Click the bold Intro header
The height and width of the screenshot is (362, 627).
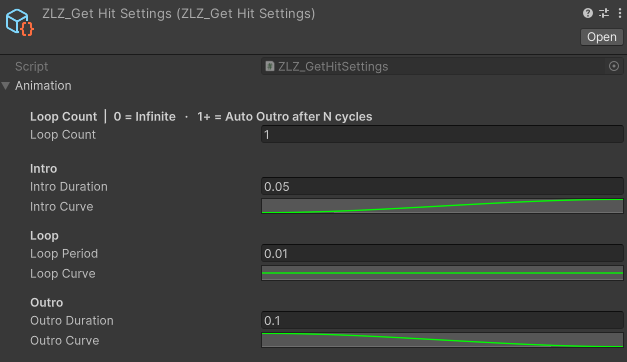(x=44, y=168)
